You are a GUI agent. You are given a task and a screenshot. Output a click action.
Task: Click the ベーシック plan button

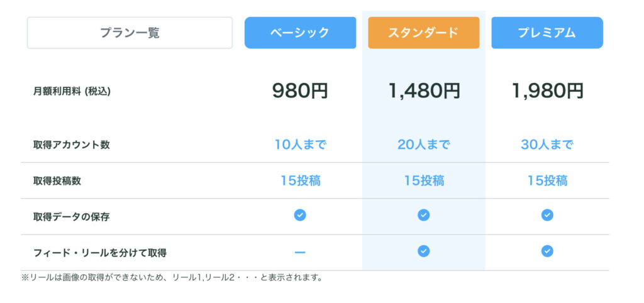300,33
